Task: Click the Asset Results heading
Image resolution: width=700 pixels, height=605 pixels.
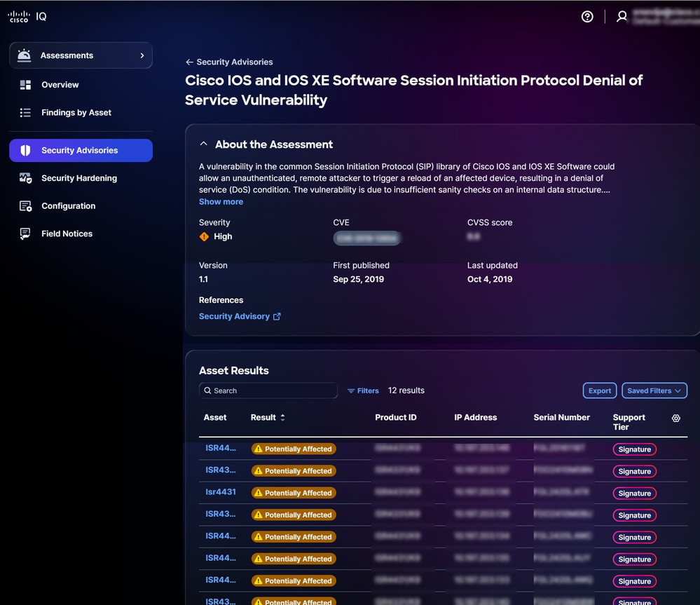Action: [234, 371]
